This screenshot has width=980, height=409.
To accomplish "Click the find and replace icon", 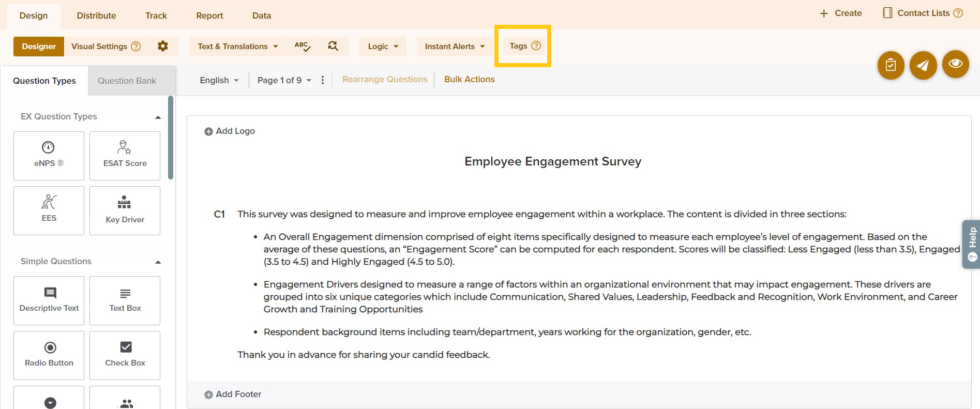I will point(333,47).
